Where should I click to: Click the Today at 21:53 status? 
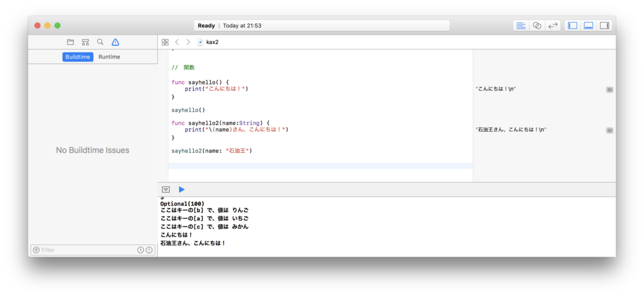pos(242,25)
